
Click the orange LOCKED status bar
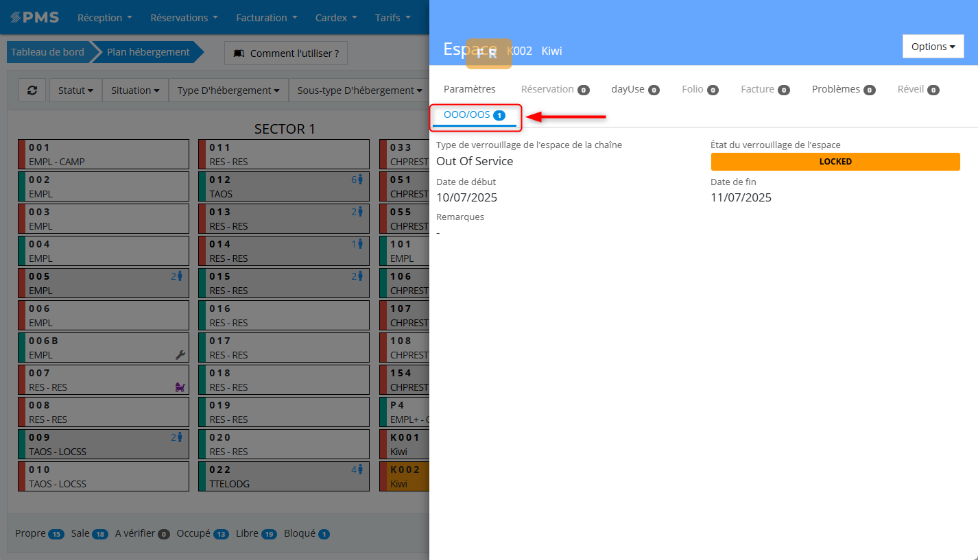coord(835,162)
